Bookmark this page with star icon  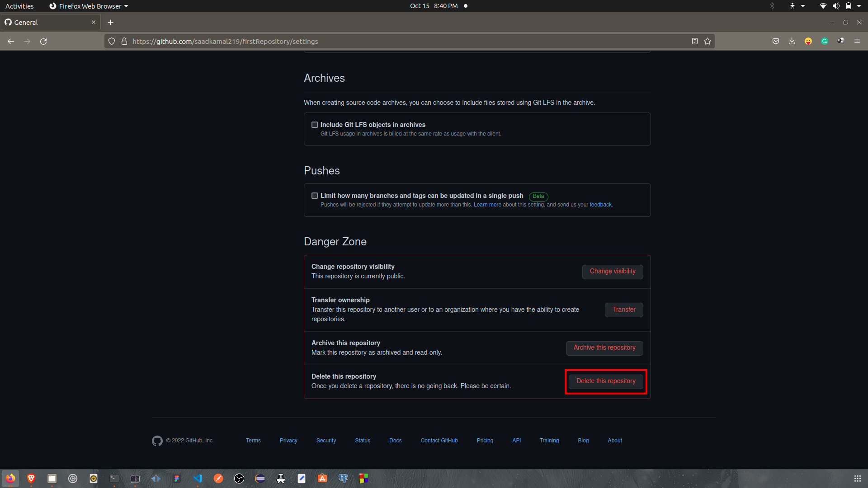[708, 42]
